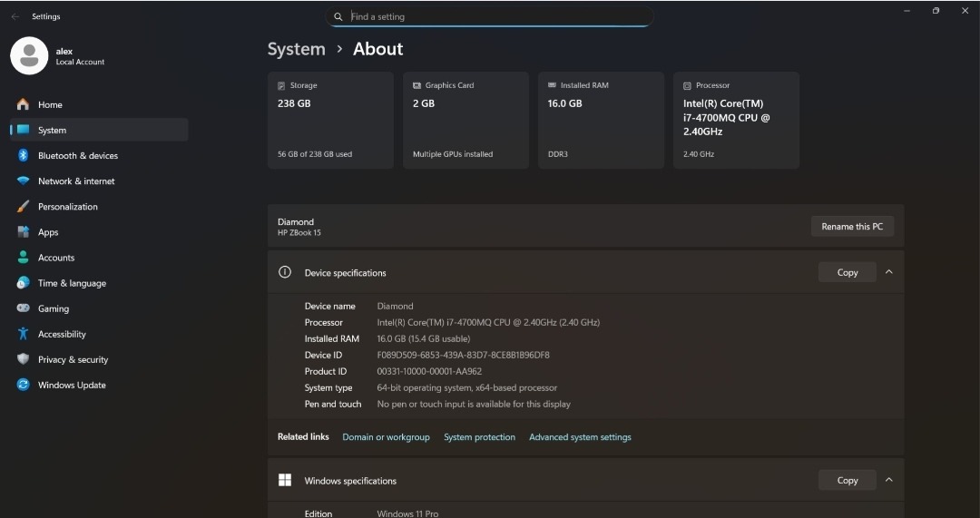Select the Network & internet wifi icon
980x518 pixels.
23,181
